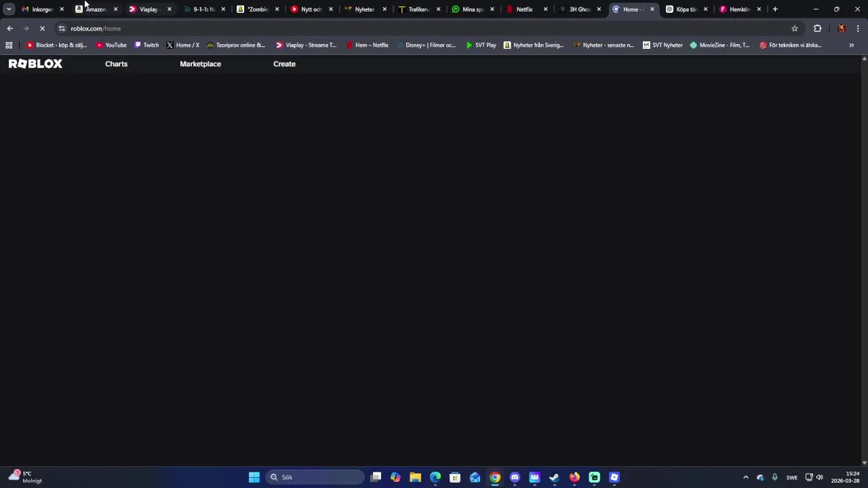Open the Chrome apps grid shortcut
This screenshot has width=868, height=488.
(9, 45)
